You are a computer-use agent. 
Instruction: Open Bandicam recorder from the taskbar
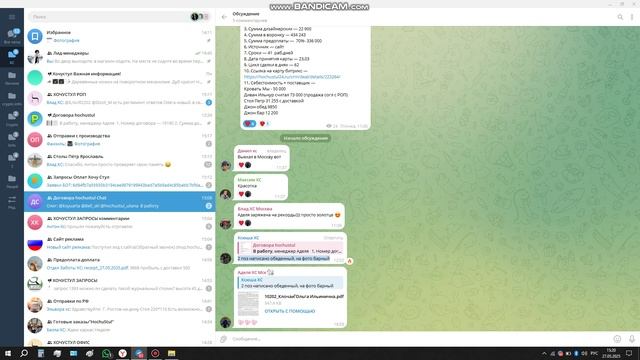point(155,353)
